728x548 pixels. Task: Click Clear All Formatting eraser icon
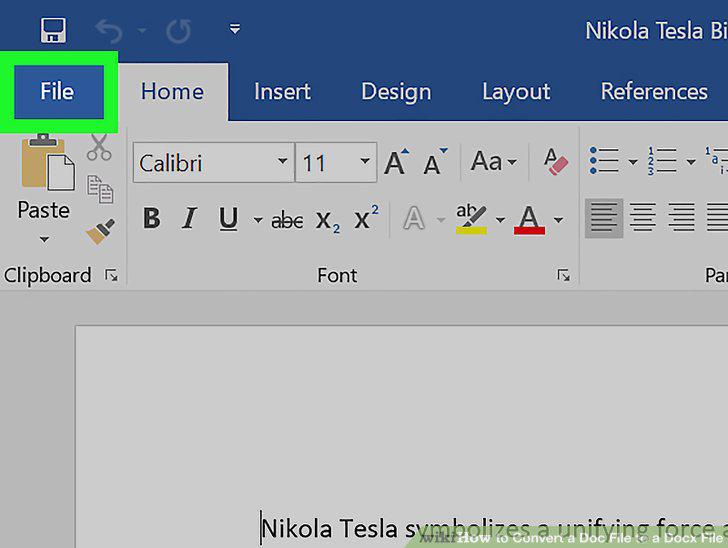point(555,161)
